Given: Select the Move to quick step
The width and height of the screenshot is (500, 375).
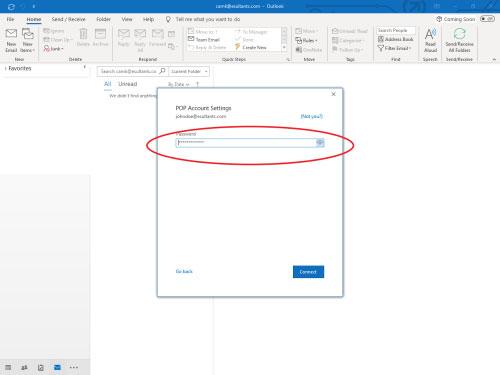Looking at the screenshot, I should 203,32.
